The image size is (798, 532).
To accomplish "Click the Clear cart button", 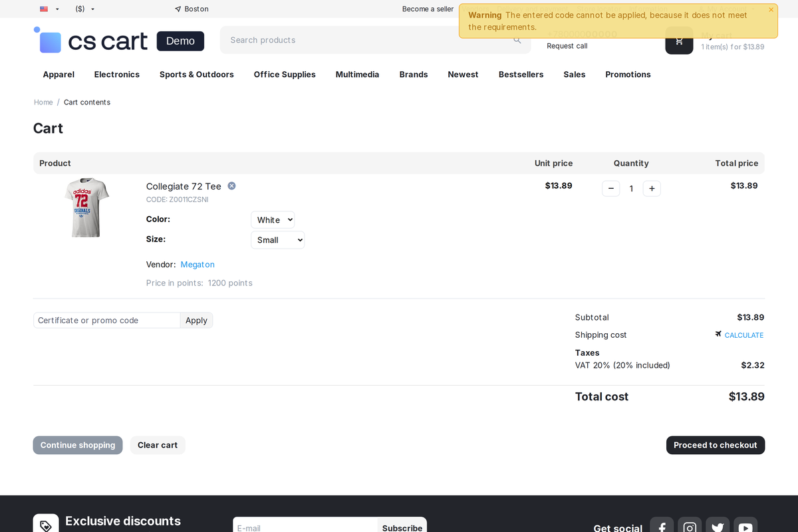I will pyautogui.click(x=158, y=446).
